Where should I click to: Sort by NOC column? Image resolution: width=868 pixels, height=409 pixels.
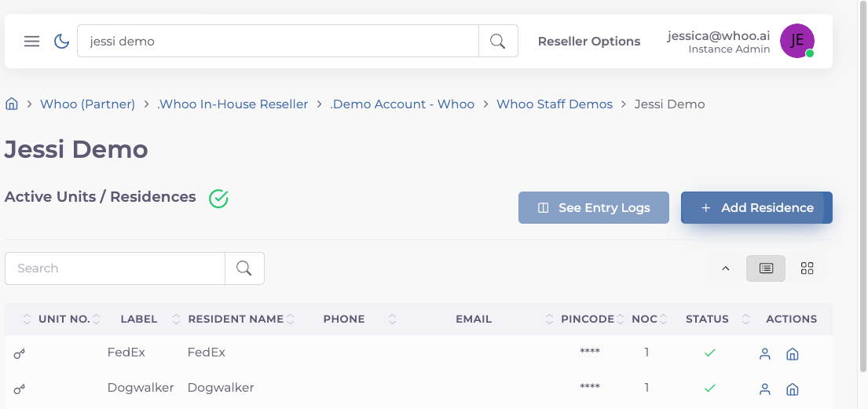[644, 319]
